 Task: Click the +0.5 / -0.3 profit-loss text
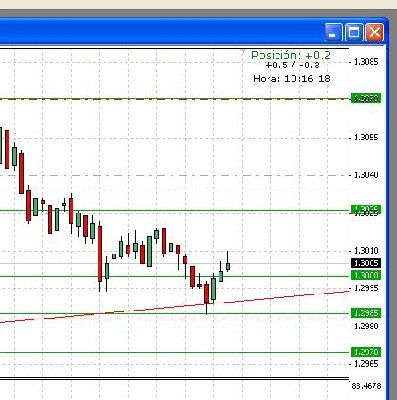292,65
